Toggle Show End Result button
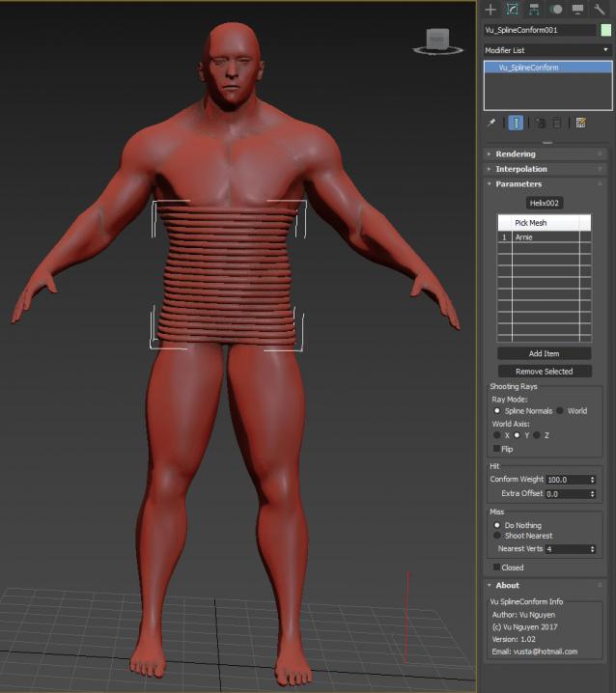The width and height of the screenshot is (616, 693). point(517,123)
